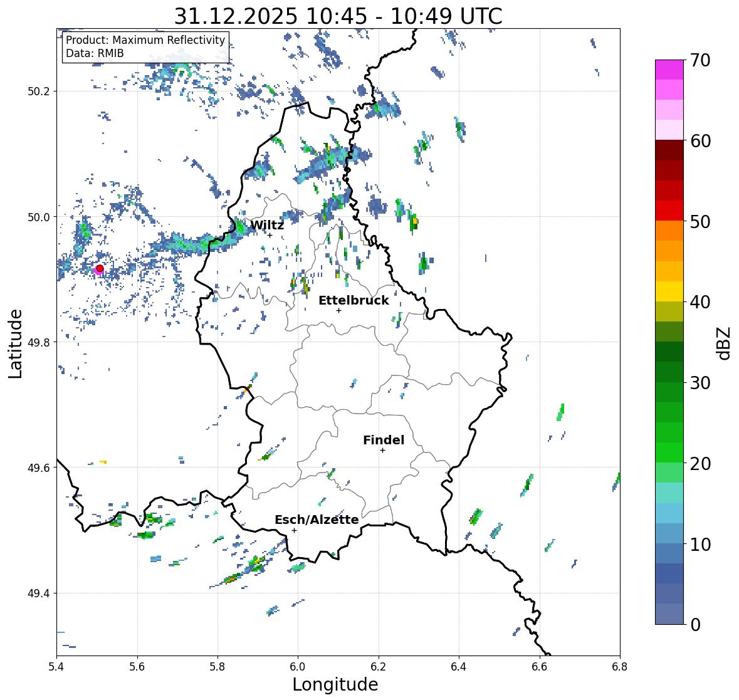Click the magenta top colorbar swatch
The image size is (739, 700).
(669, 70)
